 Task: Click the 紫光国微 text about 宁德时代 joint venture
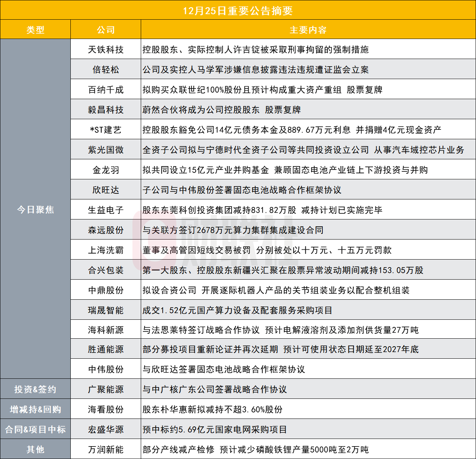point(303,150)
